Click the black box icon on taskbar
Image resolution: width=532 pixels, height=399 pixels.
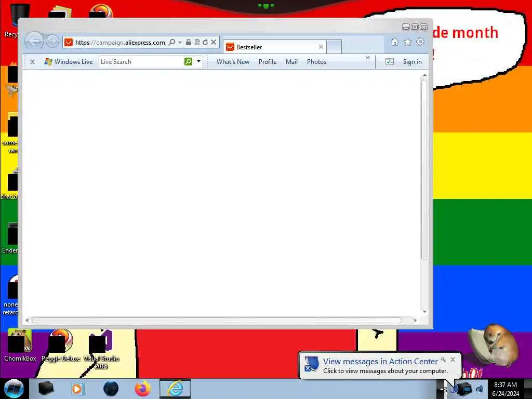coord(46,389)
